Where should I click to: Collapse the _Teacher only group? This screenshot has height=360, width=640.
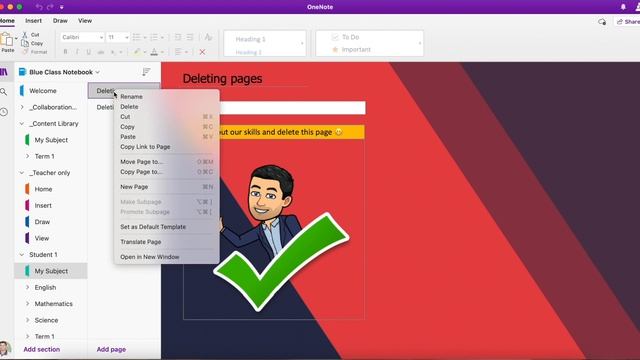click(22, 173)
